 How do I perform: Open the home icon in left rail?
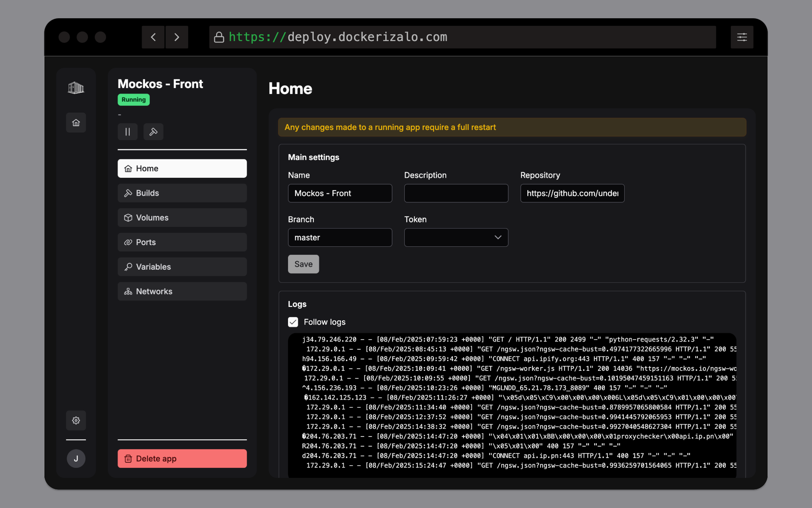76,123
